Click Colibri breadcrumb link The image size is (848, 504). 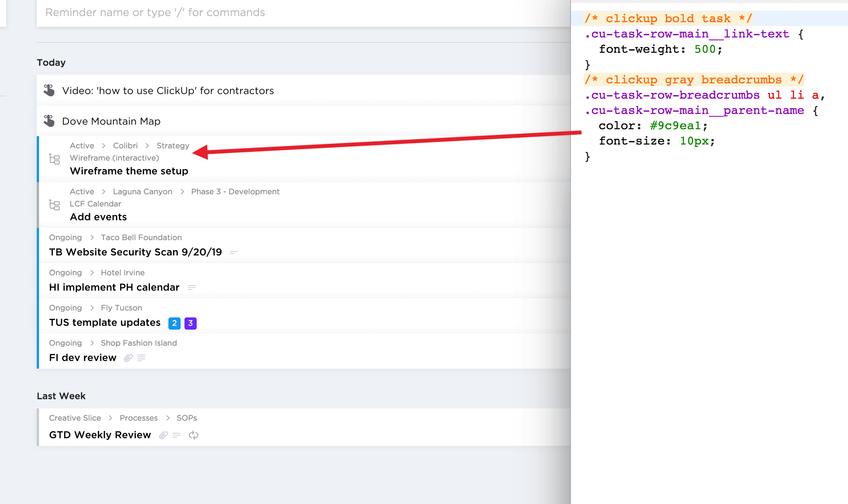(125, 146)
